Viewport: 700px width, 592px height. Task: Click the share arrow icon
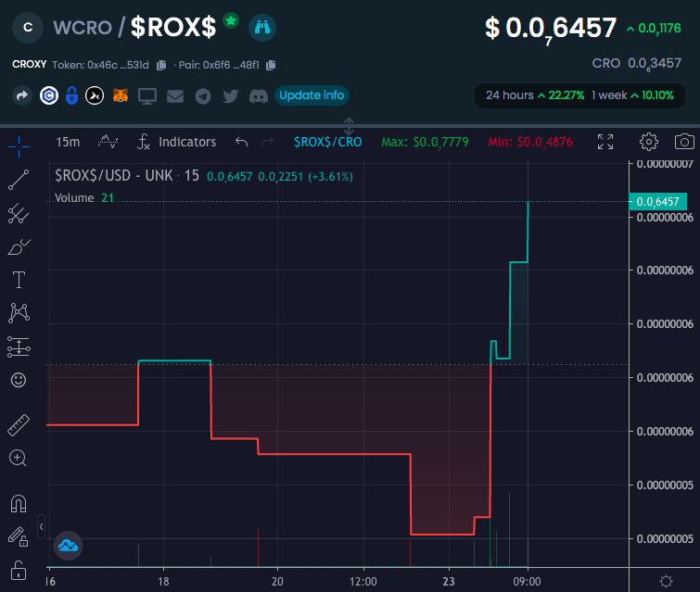22,95
